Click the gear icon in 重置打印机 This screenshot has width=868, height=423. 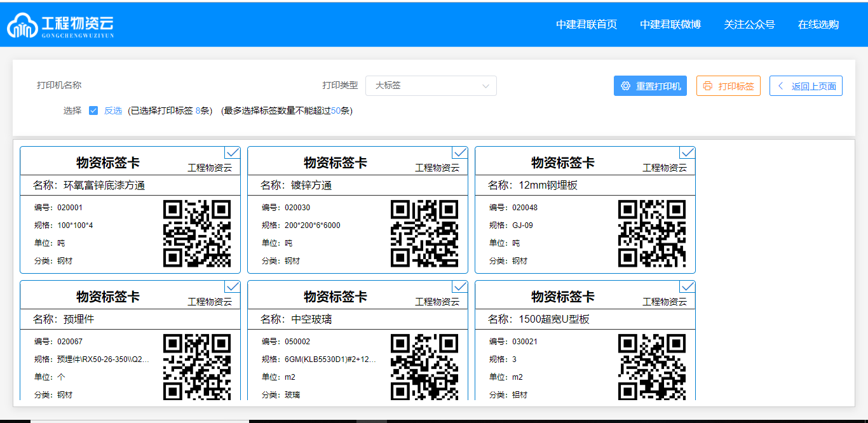click(626, 86)
